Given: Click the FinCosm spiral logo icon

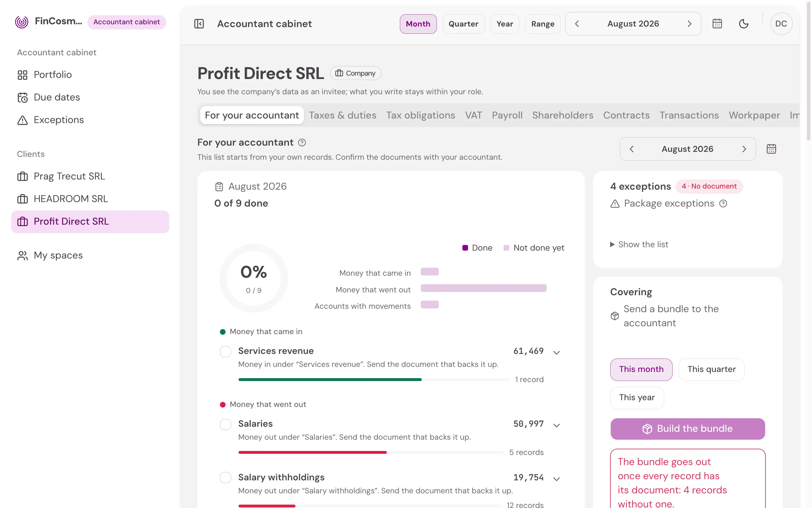Looking at the screenshot, I should pos(22,22).
